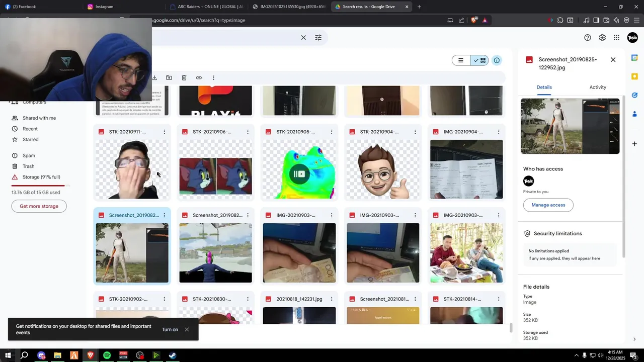This screenshot has height=362, width=644.
Task: Open Storage (91% full) page
Action: tap(41, 177)
